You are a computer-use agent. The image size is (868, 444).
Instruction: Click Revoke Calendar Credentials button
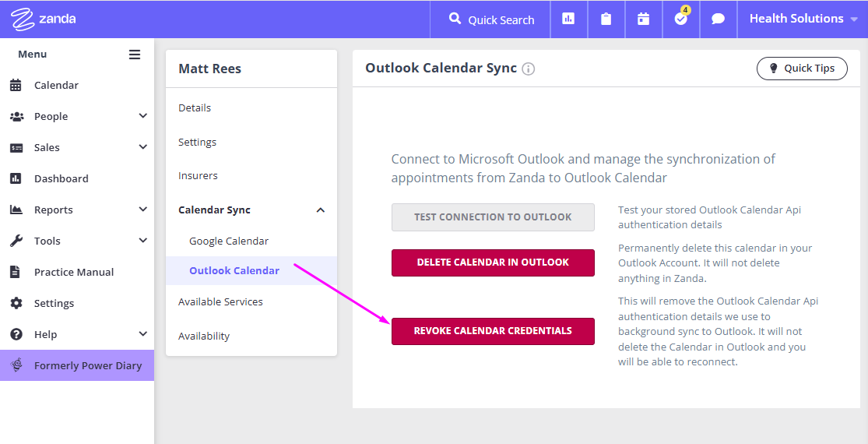493,331
